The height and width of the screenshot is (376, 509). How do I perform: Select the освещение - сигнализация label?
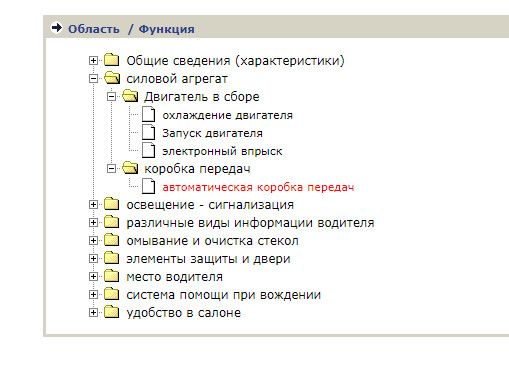(210, 205)
